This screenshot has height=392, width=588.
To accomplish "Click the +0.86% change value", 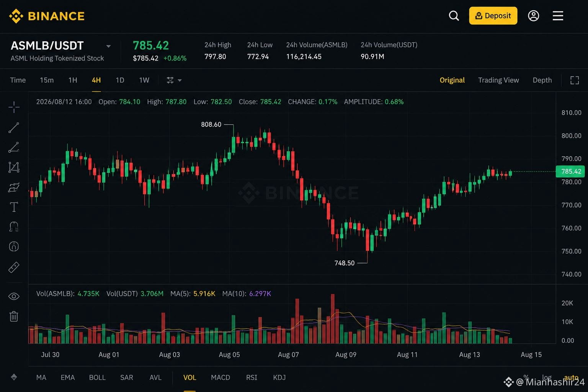I will (x=175, y=58).
